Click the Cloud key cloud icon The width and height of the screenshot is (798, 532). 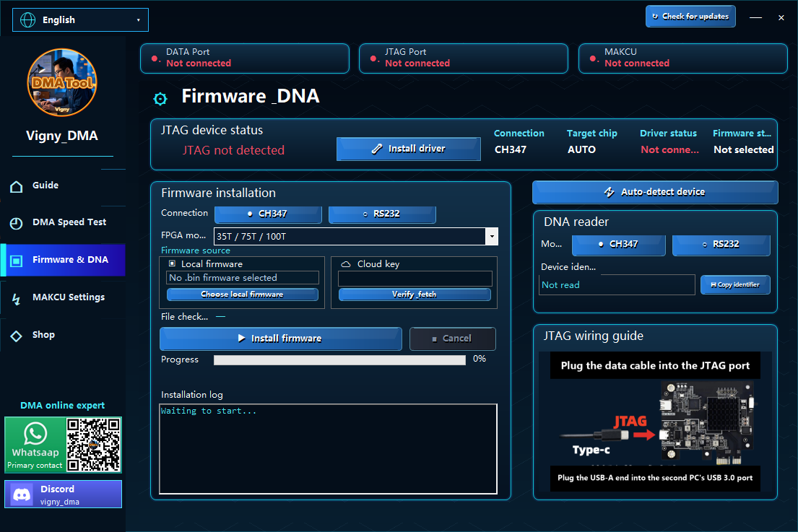346,264
